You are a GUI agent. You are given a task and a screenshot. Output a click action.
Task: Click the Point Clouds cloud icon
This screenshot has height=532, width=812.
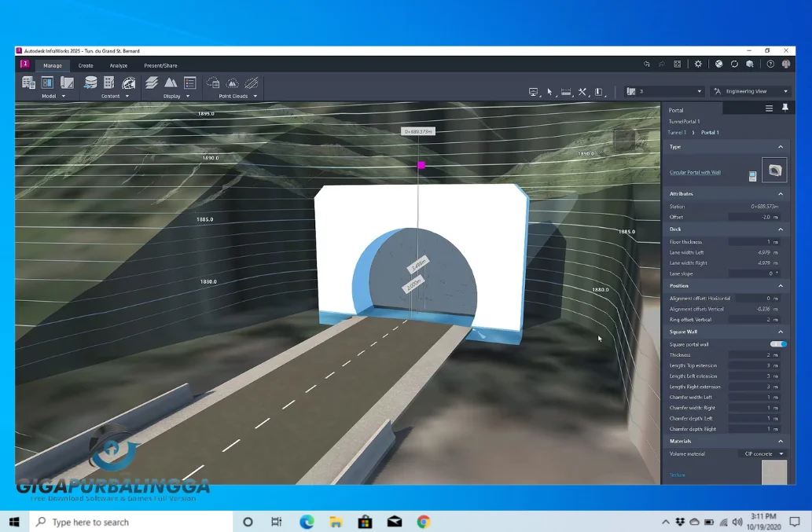tap(212, 83)
